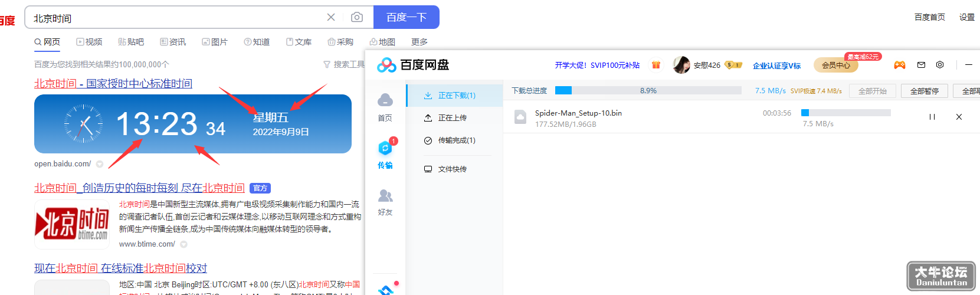Image resolution: width=980 pixels, height=295 pixels.
Task: Switch to Baidu 知道 search tab
Action: 257,42
